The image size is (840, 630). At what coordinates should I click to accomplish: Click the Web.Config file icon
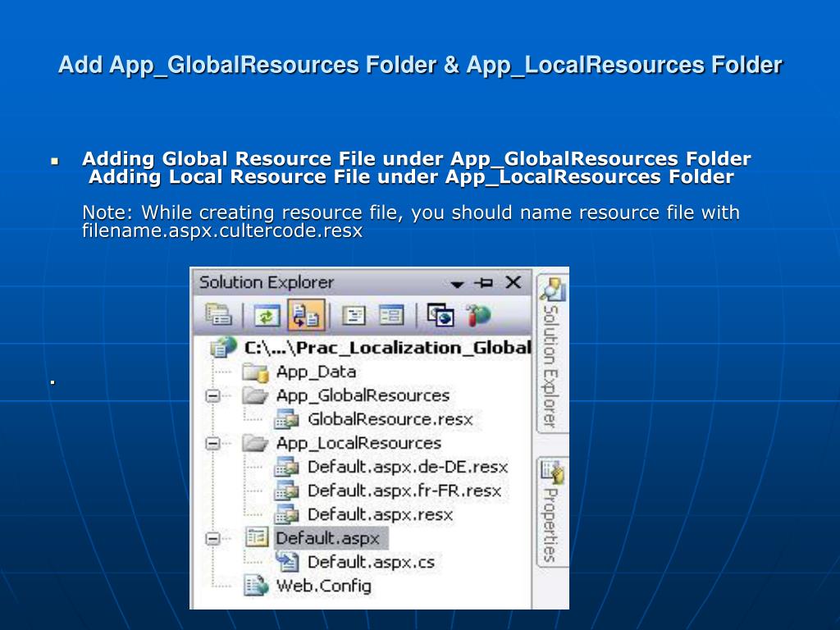256,586
